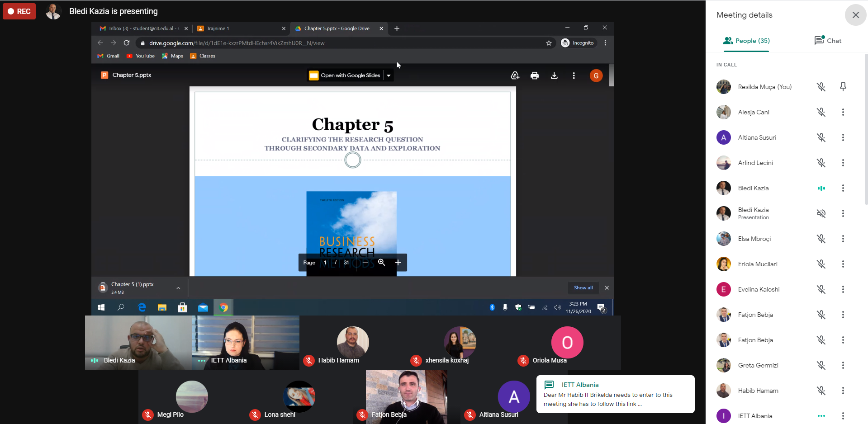Pin Resilda Muça's video

pos(843,87)
